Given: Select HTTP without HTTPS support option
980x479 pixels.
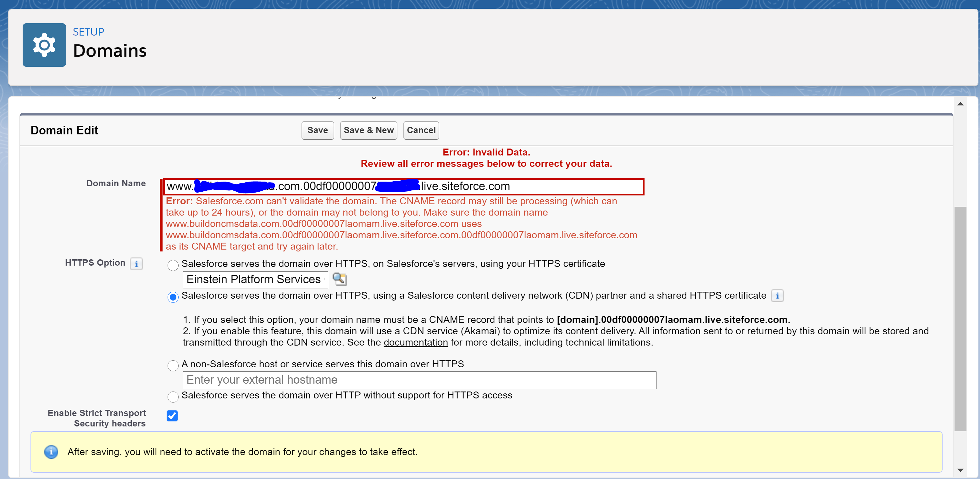Looking at the screenshot, I should pos(173,397).
